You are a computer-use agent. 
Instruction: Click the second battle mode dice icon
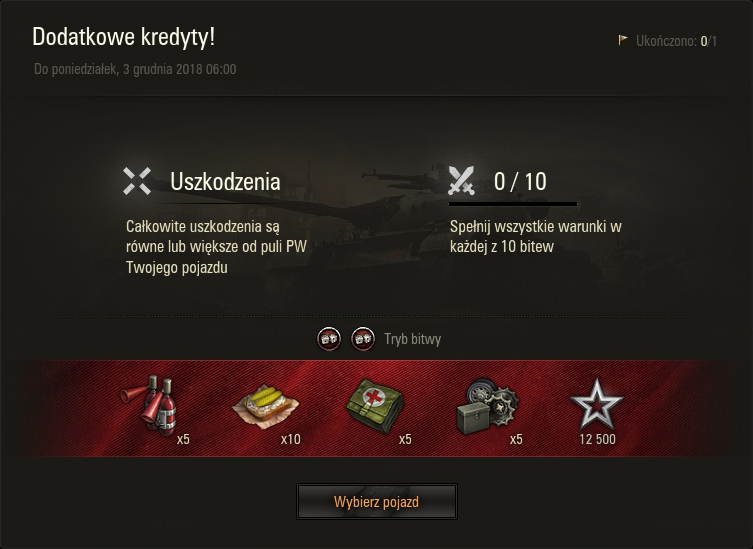(363, 339)
